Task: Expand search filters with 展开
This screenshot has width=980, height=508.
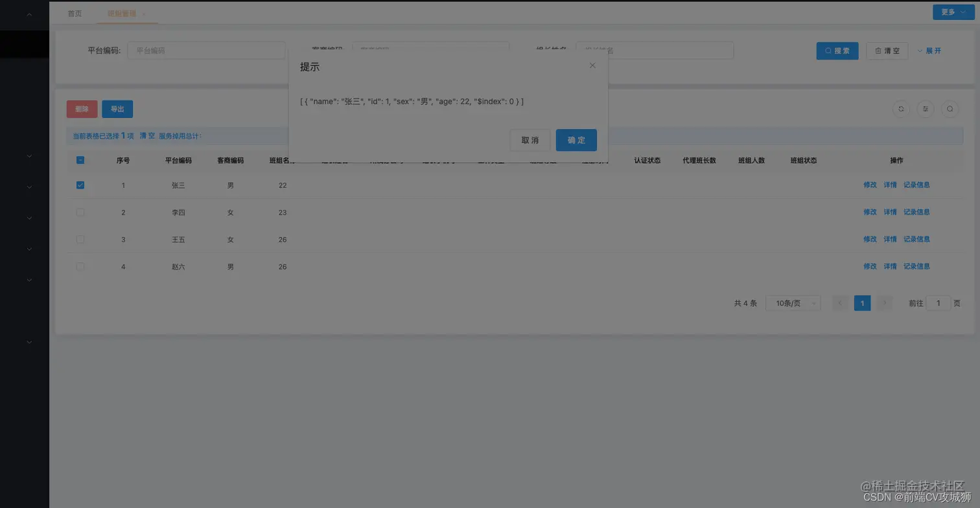Action: (x=929, y=51)
